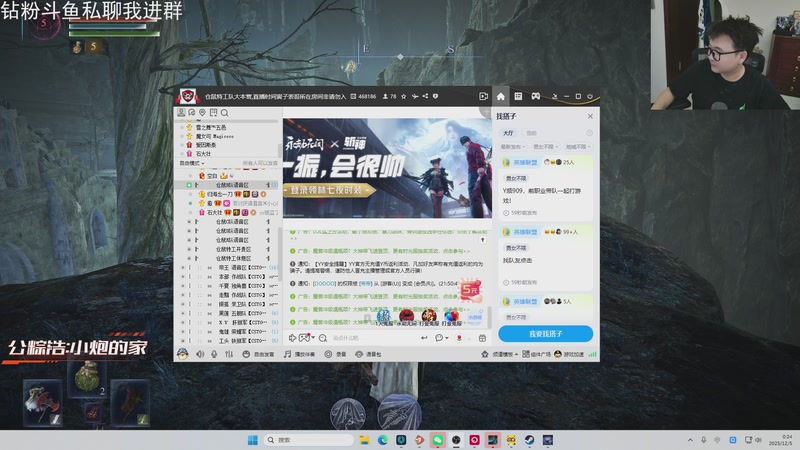Image resolution: width=800 pixels, height=450 pixels.
Task: Select user 石大壮 at top of the list
Action: pyautogui.click(x=203, y=154)
